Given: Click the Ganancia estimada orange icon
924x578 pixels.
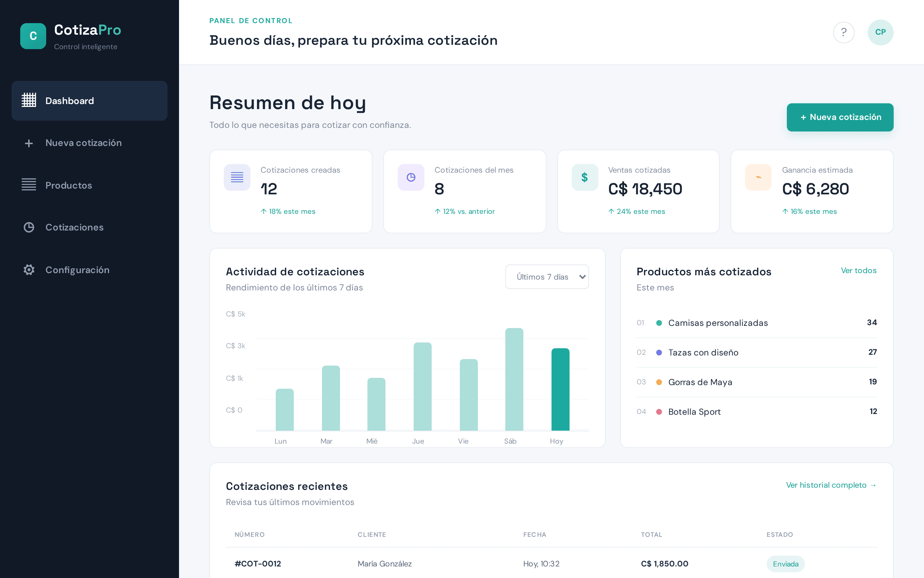Looking at the screenshot, I should click(x=758, y=177).
